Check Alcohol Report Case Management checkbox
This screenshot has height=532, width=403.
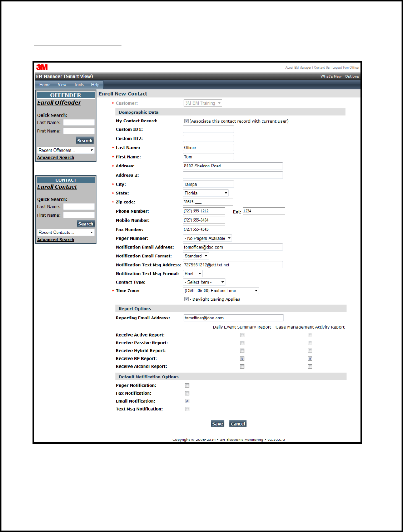[310, 366]
